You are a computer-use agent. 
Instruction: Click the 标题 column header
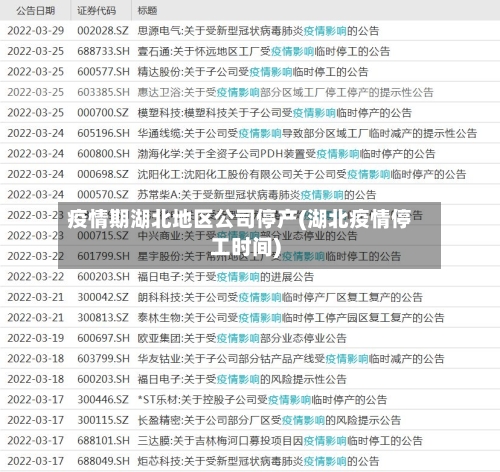pyautogui.click(x=147, y=11)
